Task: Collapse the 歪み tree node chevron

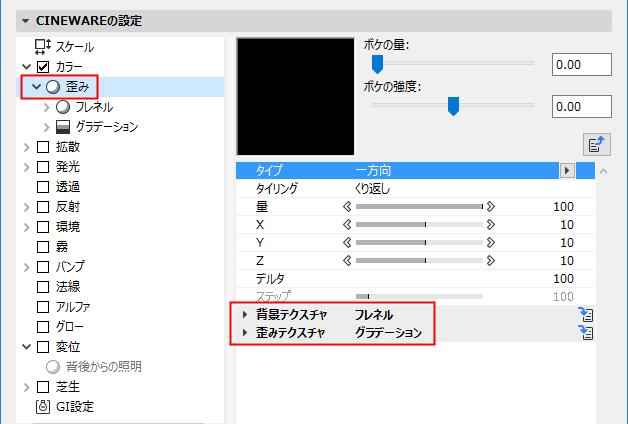Action: point(36,86)
